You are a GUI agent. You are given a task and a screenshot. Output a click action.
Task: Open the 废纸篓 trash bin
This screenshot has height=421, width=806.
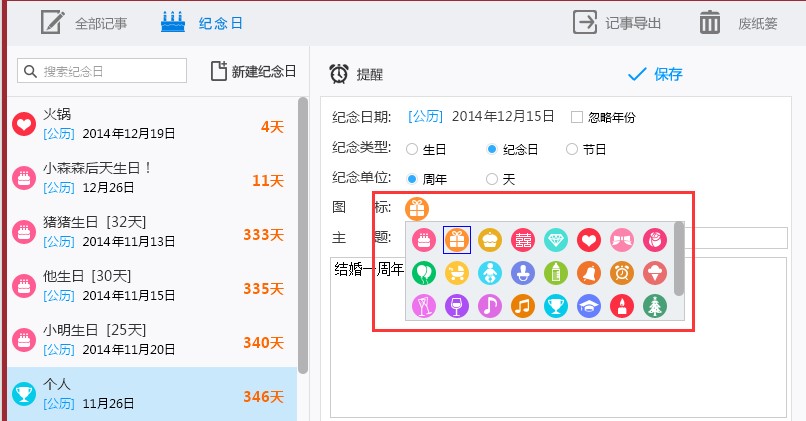tap(738, 23)
